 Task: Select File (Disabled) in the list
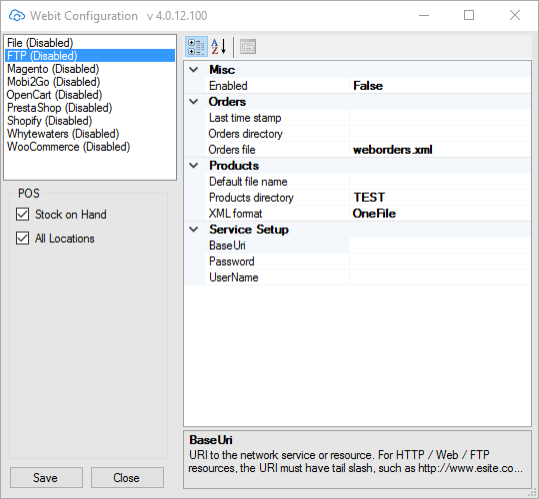coord(90,43)
